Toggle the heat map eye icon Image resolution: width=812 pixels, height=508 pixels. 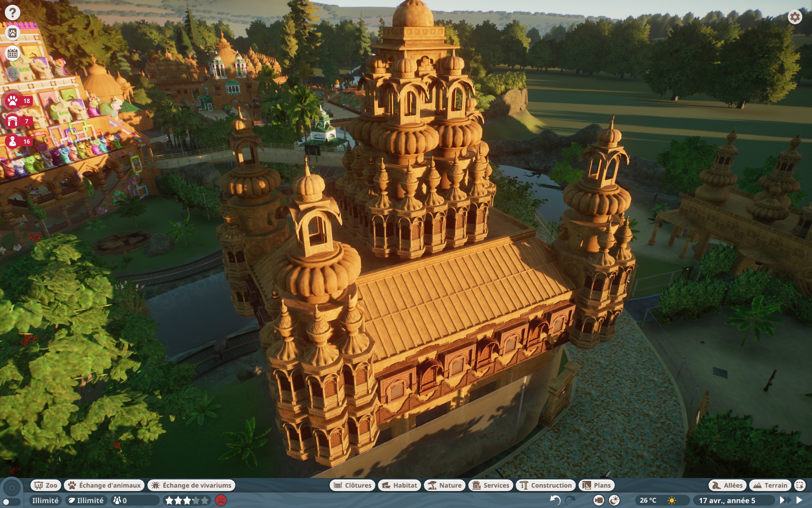13,74
